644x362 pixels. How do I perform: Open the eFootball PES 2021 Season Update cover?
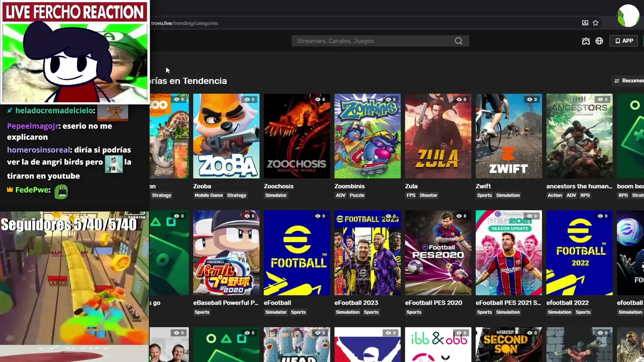point(509,252)
